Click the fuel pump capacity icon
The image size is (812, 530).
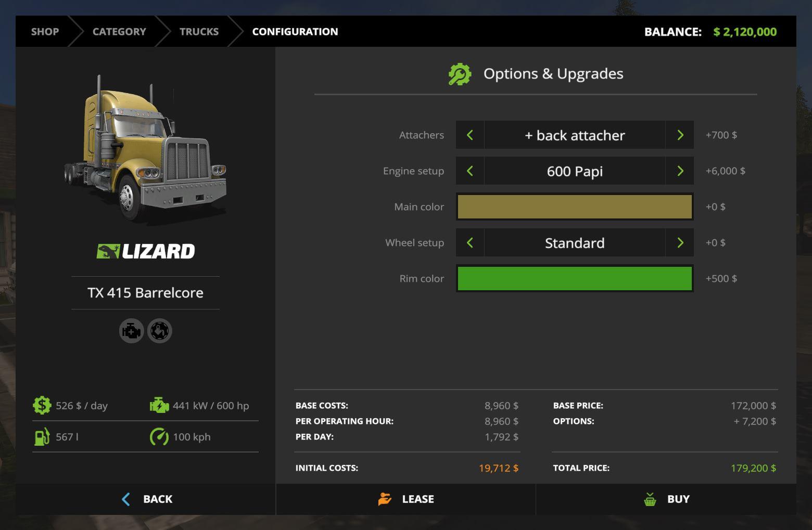[x=42, y=436]
